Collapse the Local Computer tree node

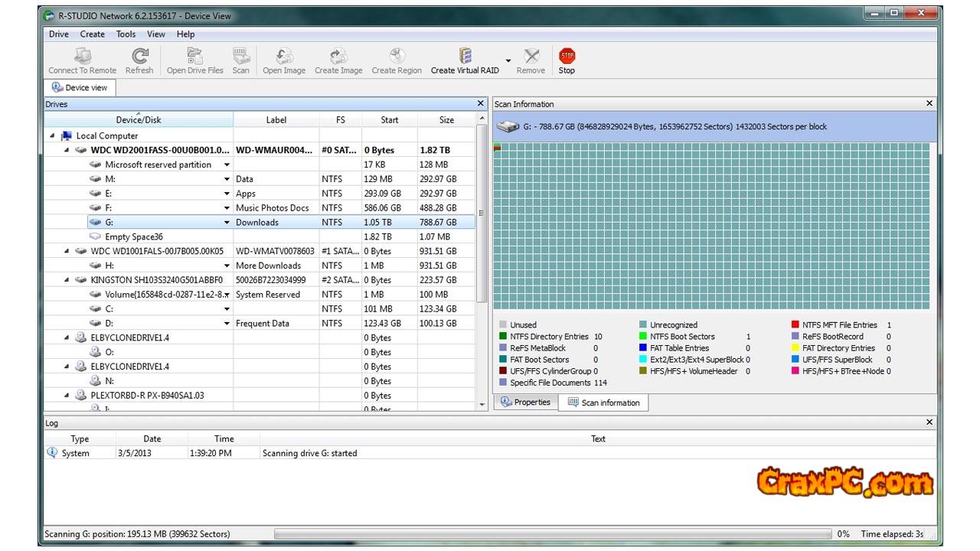52,136
